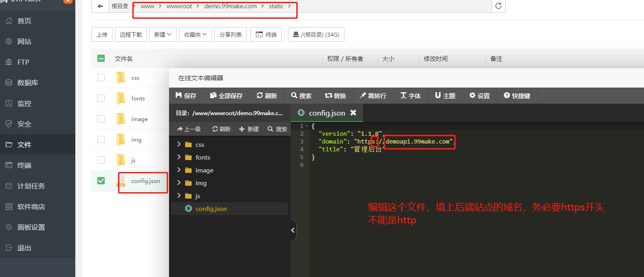Click 快捷键 shortcuts in editor toolbar
Image resolution: width=644 pixels, height=277 pixels.
click(x=517, y=95)
